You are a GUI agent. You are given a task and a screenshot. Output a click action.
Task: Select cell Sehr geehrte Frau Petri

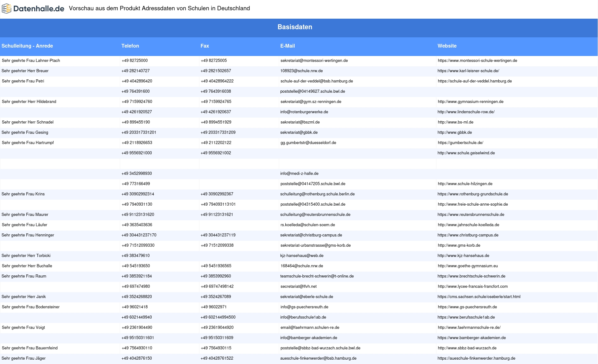click(x=23, y=81)
